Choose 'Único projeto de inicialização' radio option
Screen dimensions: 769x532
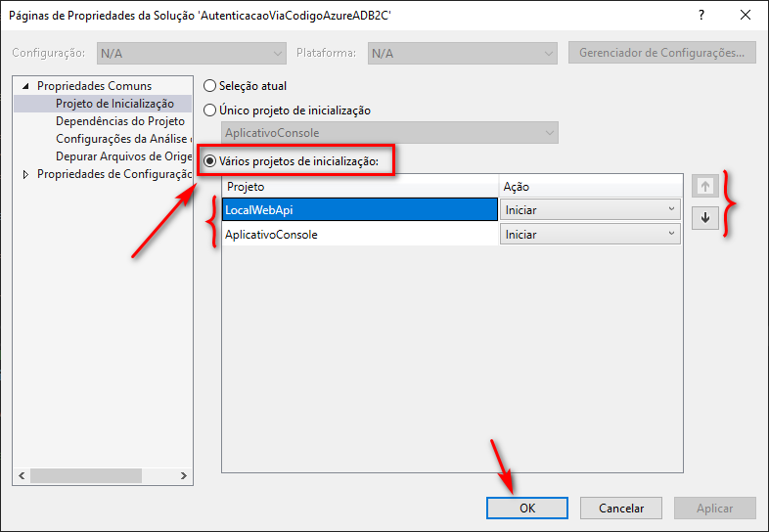coord(209,111)
